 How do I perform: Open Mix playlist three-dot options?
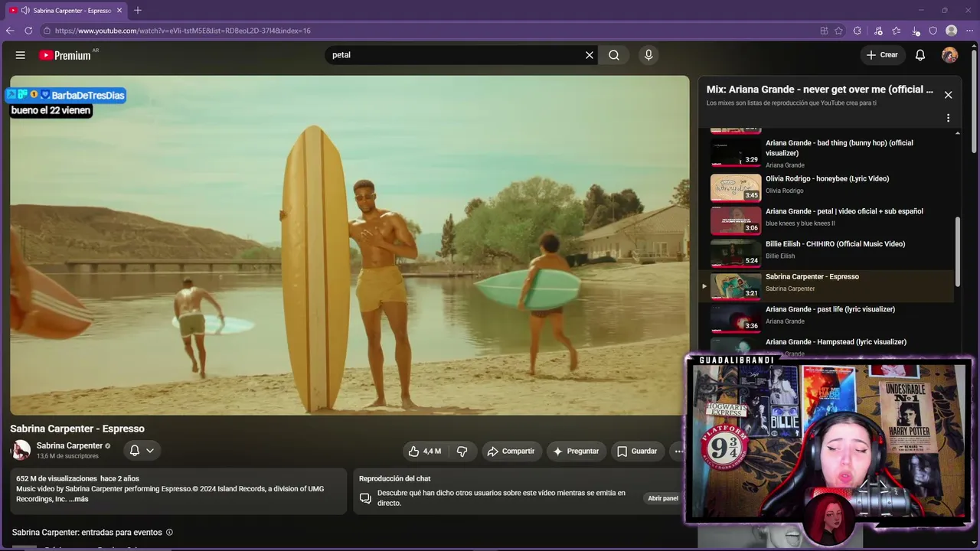pos(948,119)
